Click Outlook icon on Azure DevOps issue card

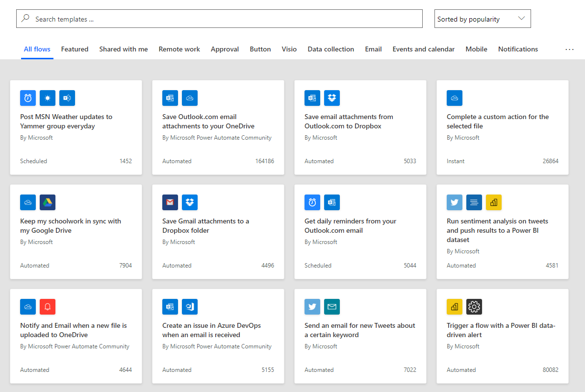(170, 307)
